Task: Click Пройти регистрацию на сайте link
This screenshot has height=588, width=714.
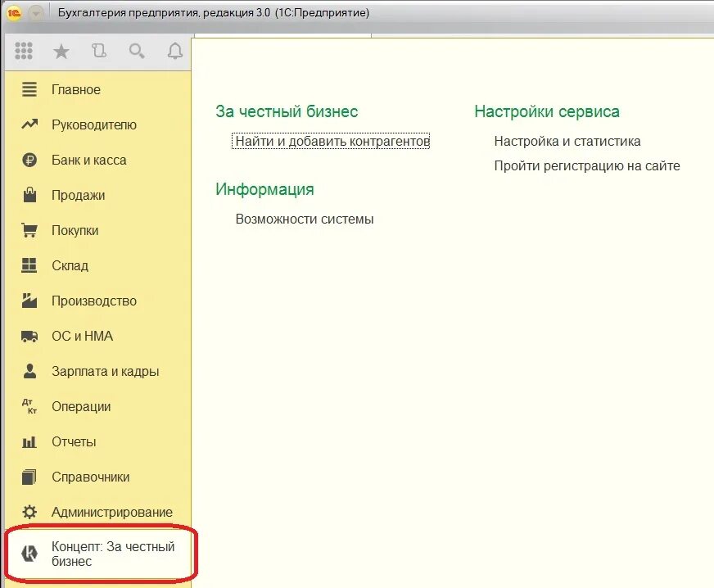Action: (587, 165)
